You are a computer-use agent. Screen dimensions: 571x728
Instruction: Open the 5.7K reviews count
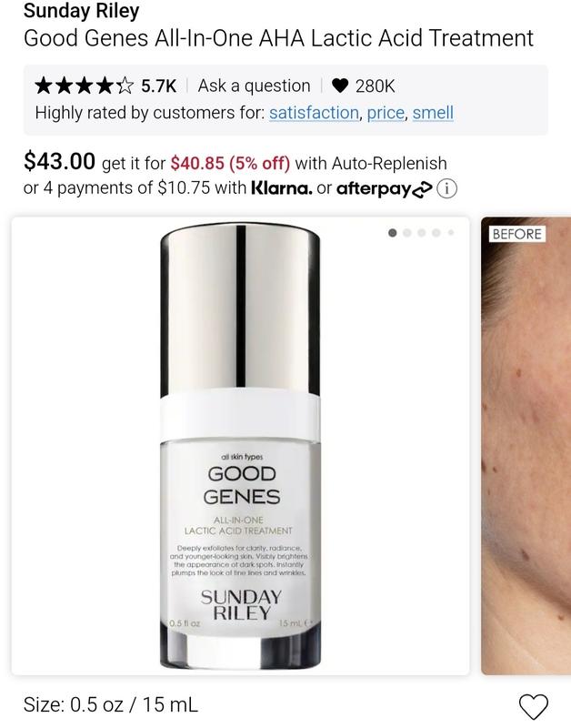(x=158, y=86)
